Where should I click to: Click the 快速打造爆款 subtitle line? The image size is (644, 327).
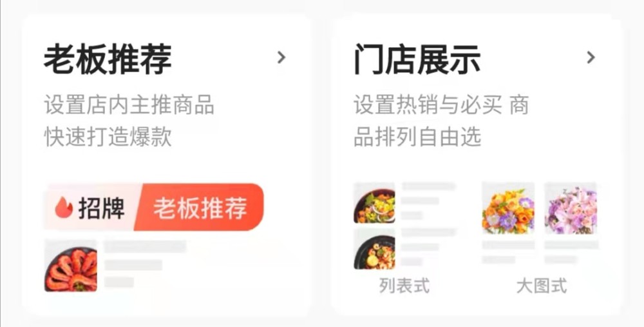(108, 137)
